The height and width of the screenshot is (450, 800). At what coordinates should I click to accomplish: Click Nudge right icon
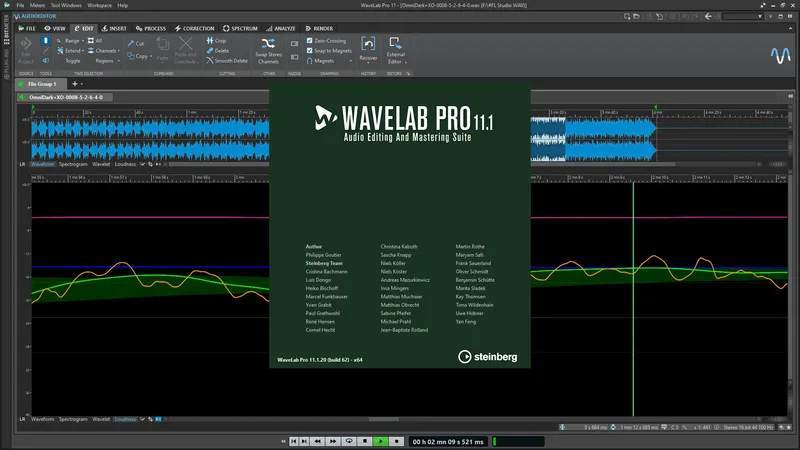coord(294,57)
